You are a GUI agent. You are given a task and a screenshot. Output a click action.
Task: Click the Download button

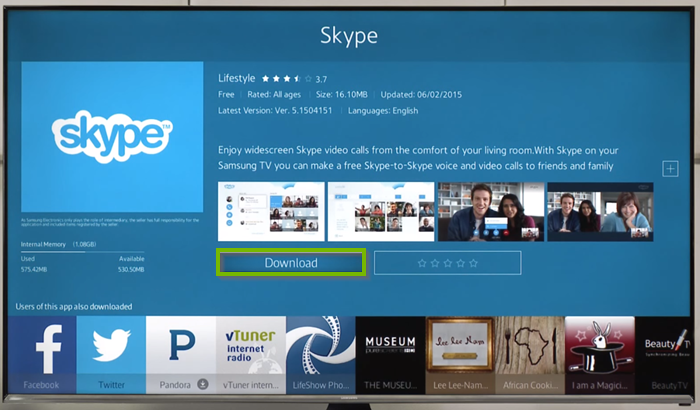click(291, 263)
